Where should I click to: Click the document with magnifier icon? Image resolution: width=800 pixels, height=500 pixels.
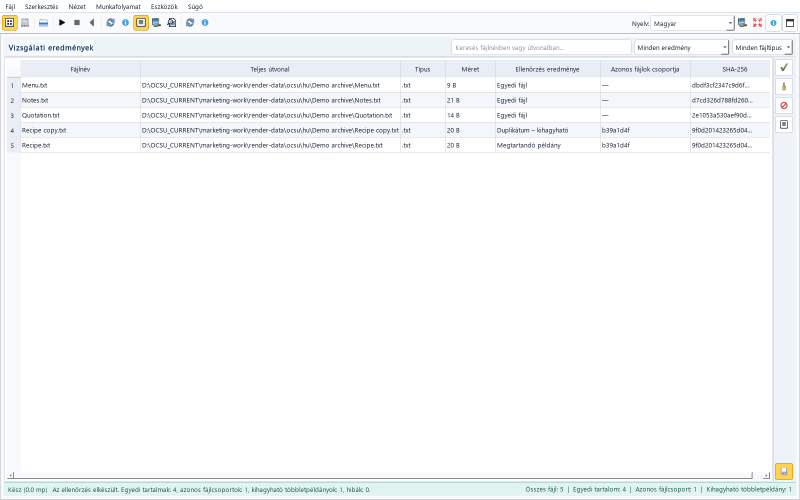[x=171, y=22]
